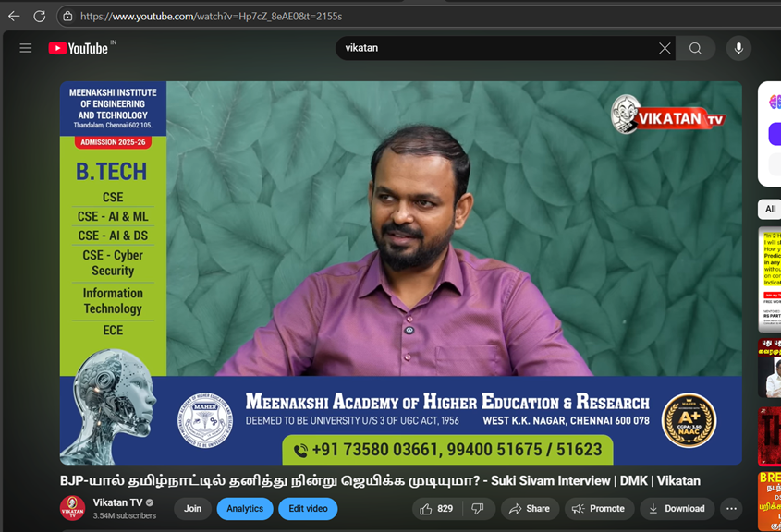Click the video player showing Suki Sivam interview

[400, 272]
